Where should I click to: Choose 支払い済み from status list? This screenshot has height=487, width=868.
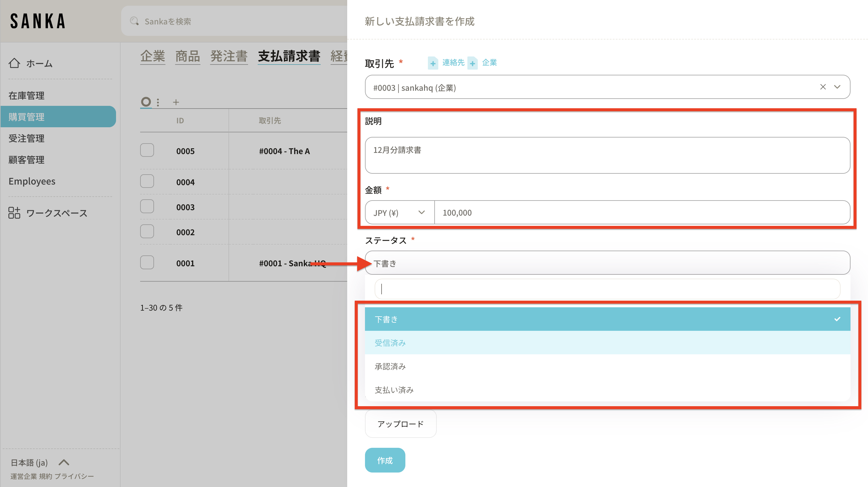point(394,390)
